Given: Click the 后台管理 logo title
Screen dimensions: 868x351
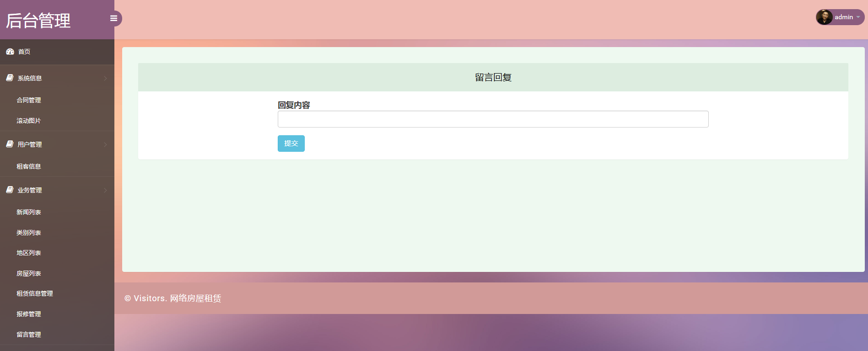Looking at the screenshot, I should tap(38, 21).
